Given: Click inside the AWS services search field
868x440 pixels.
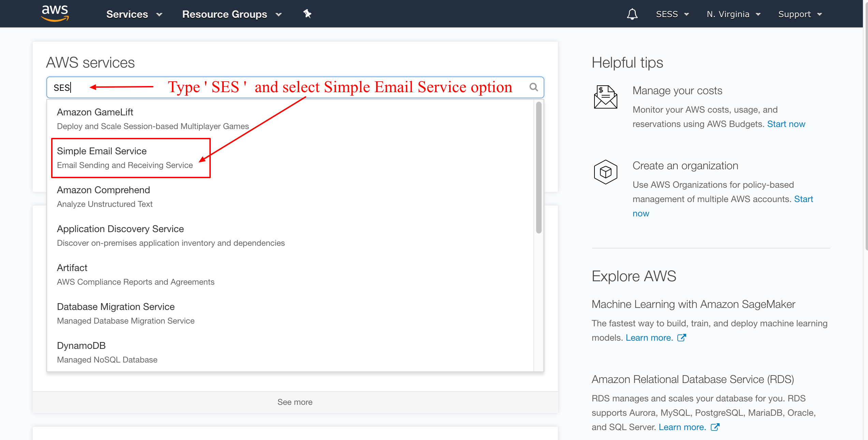Looking at the screenshot, I should coord(295,87).
